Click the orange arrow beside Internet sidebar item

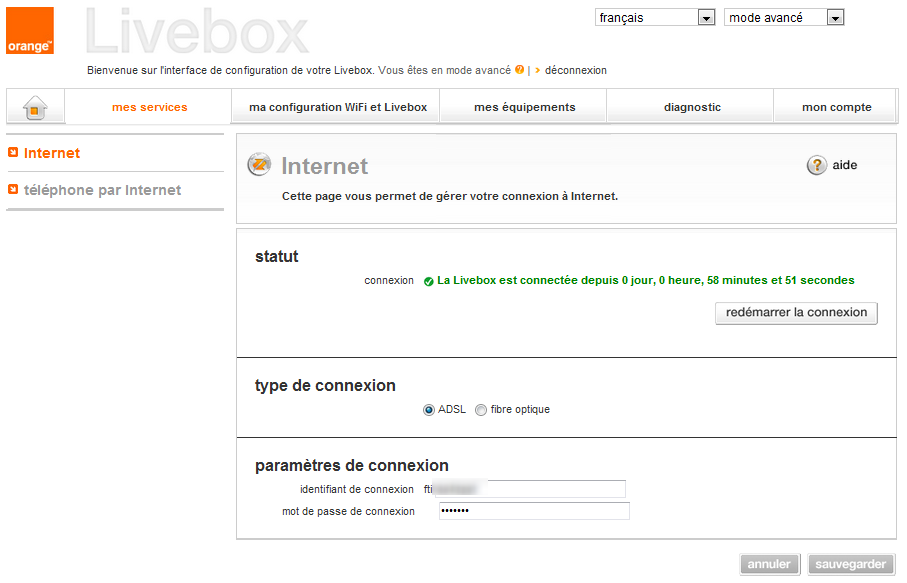point(13,153)
